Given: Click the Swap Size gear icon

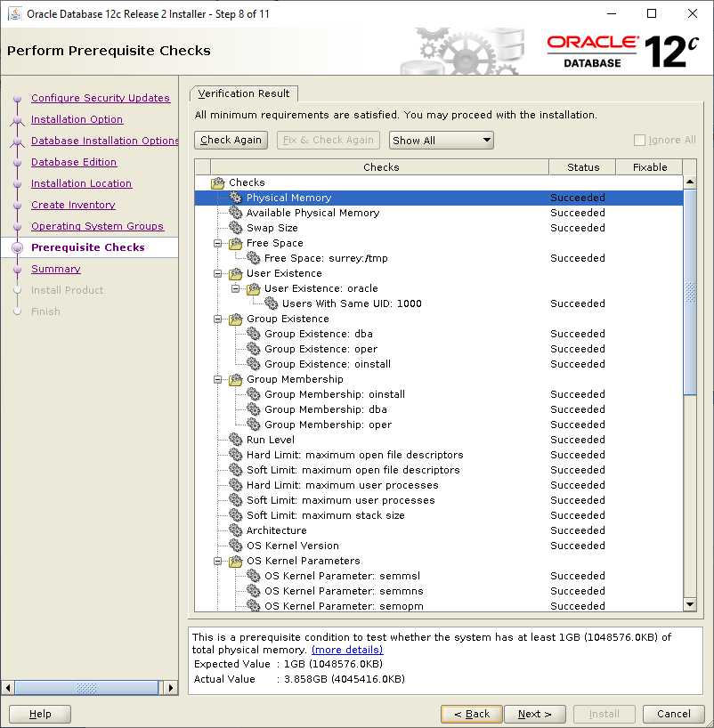Looking at the screenshot, I should pos(236,228).
